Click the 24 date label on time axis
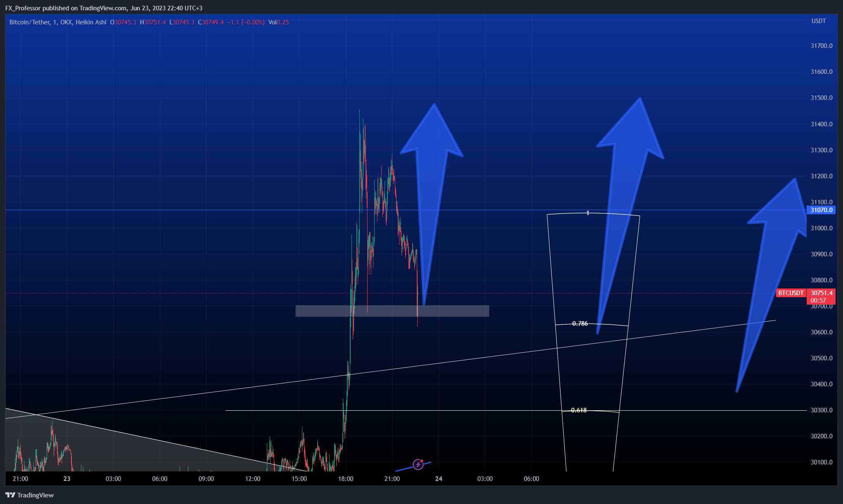 point(439,479)
